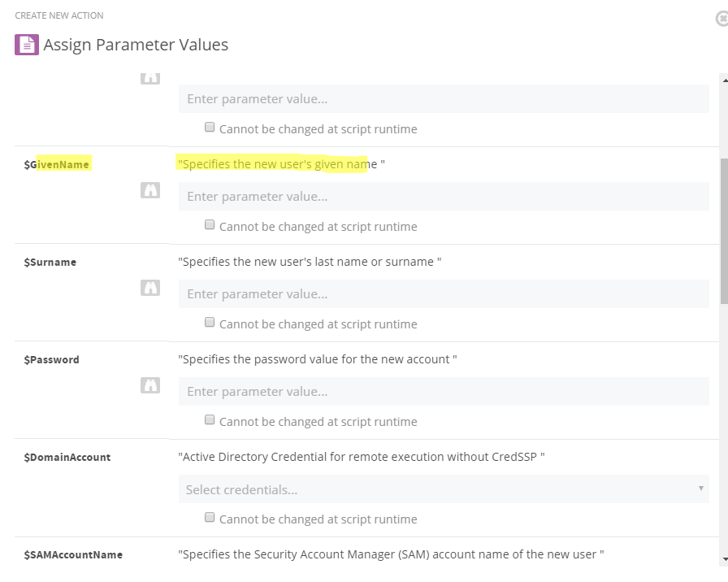Tick 'Cannot be changed' checkbox under $GivenName

pyautogui.click(x=210, y=224)
